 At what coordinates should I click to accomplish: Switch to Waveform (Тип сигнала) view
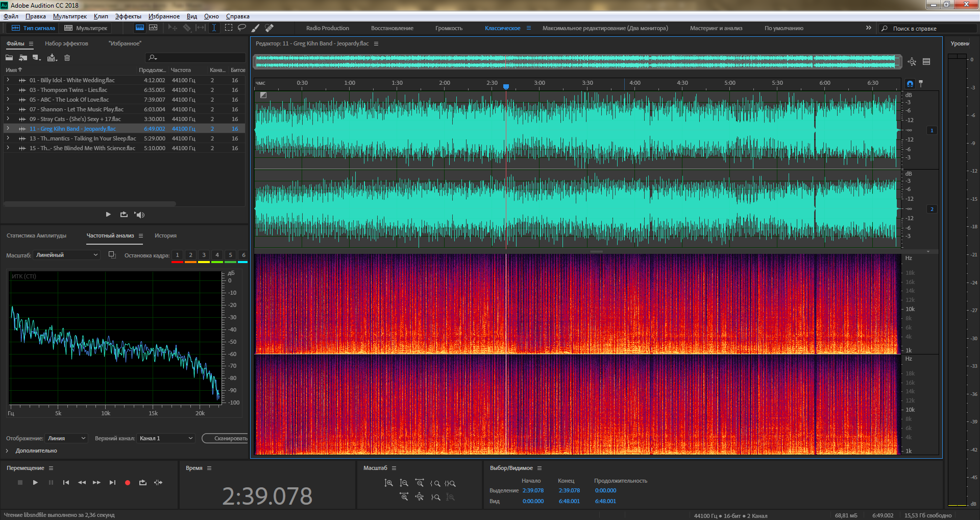[x=33, y=28]
